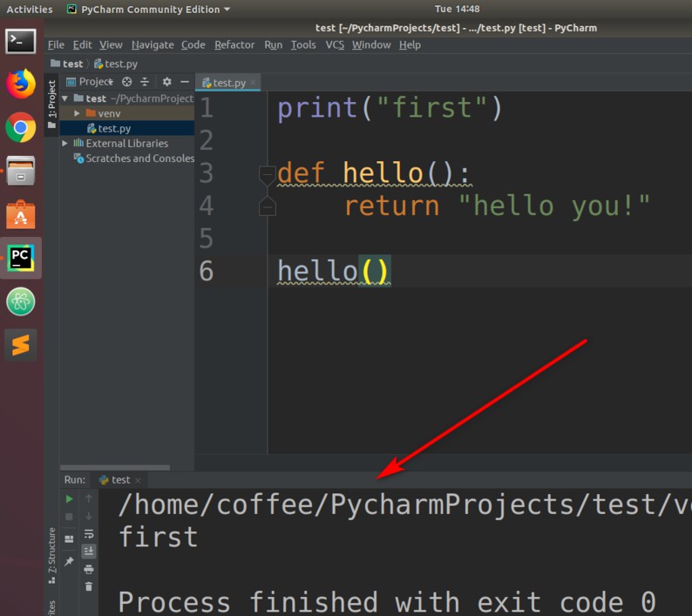Image resolution: width=692 pixels, height=616 pixels.
Task: Open the Tools menu
Action: [x=303, y=45]
